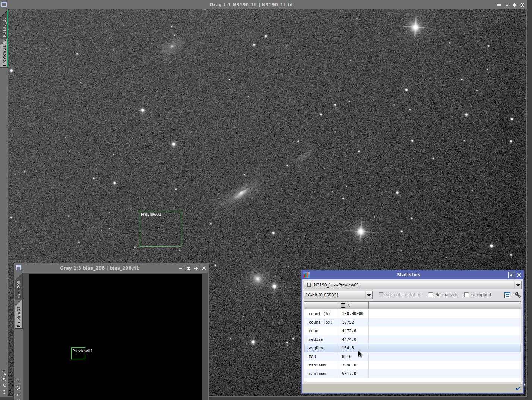
Task: Select the 'mean' statistics row label
Action: coord(314,331)
